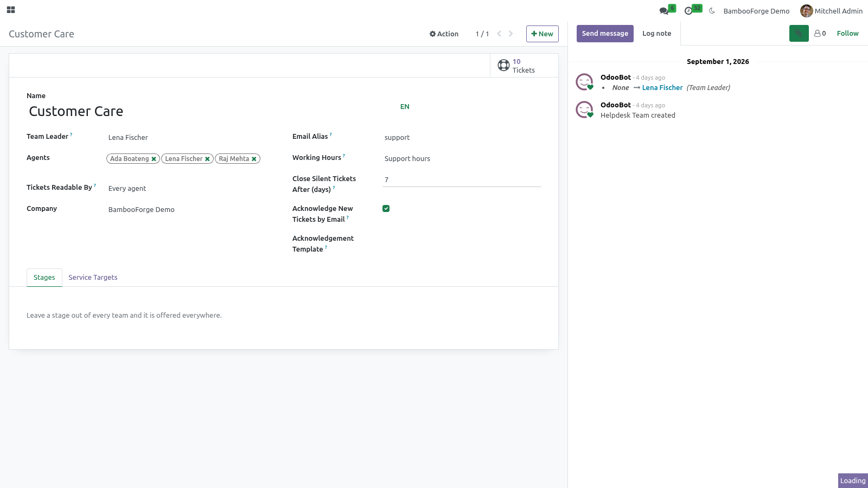
Task: Open the 10 Tickets smart button
Action: [524, 66]
